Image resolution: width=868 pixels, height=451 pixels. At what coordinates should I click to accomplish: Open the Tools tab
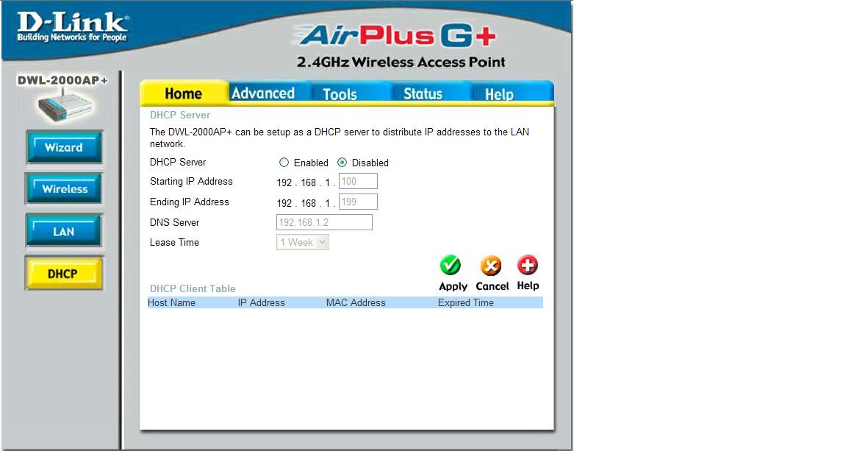click(x=340, y=93)
